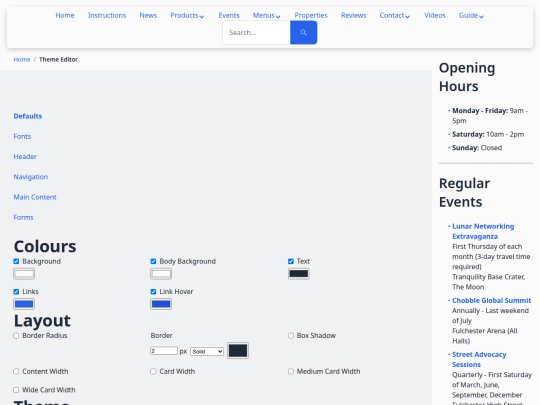Open the Main Content theme section
The width and height of the screenshot is (540, 405).
(35, 197)
